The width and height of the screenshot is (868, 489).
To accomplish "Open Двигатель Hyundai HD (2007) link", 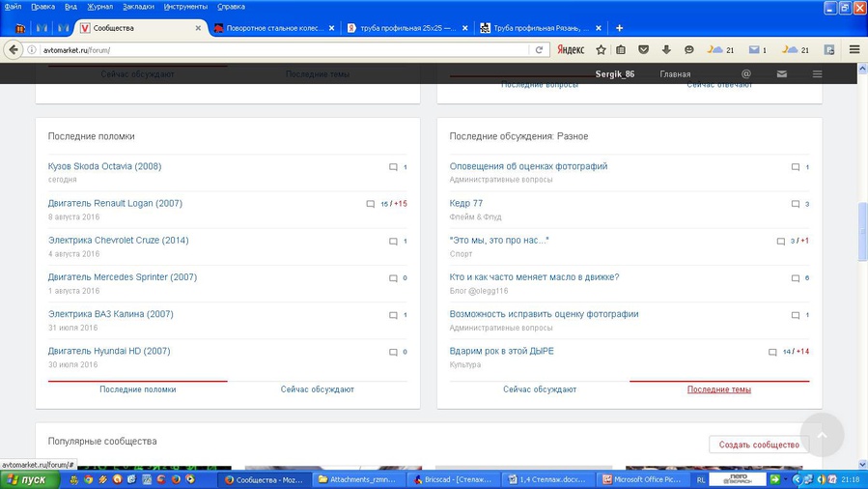I will click(x=109, y=351).
